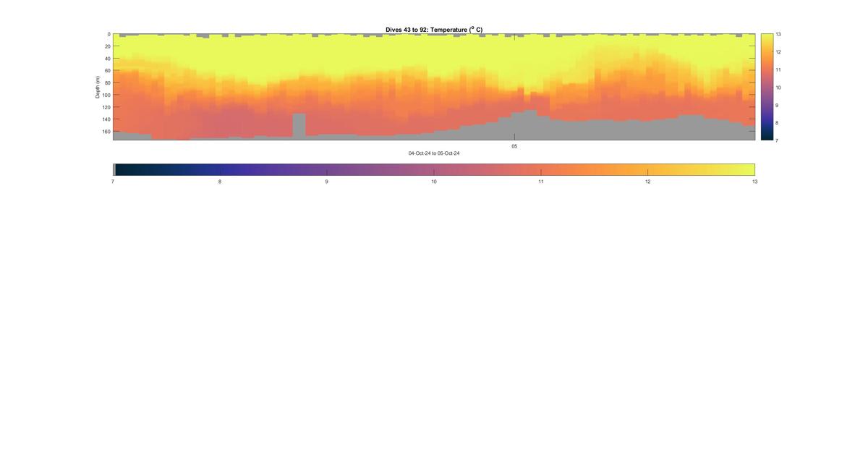Click depth tick label '40'
The height and width of the screenshot is (450, 868).
tap(107, 59)
